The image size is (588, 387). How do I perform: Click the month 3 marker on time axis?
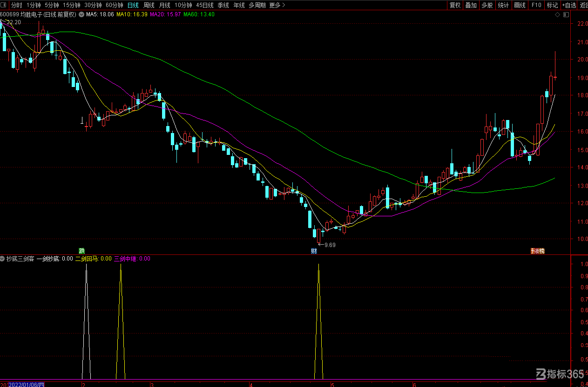click(152, 385)
